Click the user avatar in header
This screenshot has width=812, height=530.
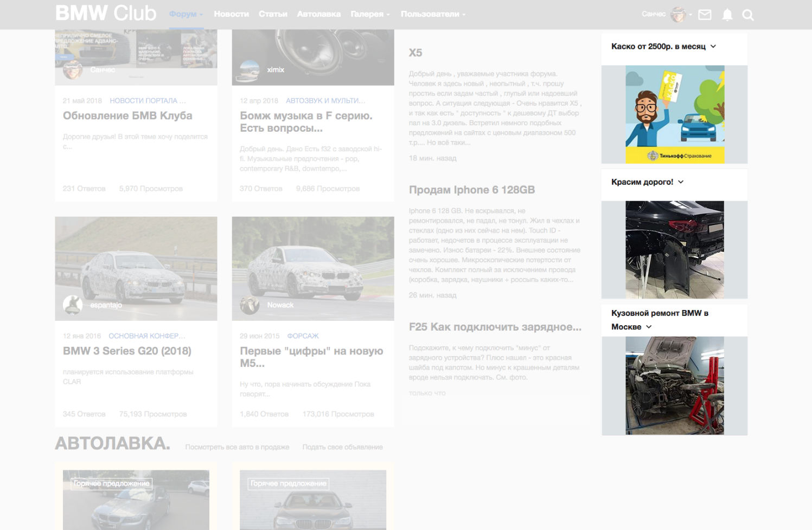tap(678, 15)
